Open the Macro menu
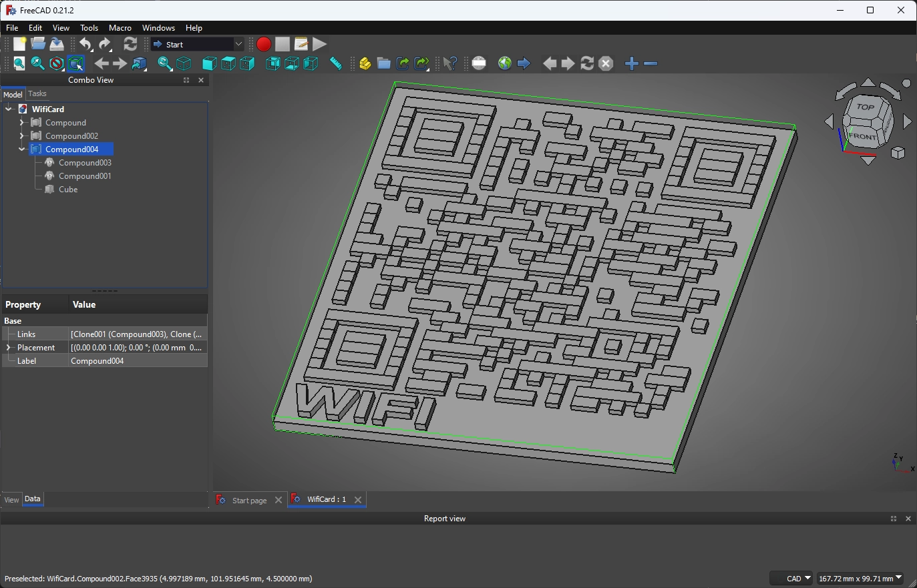917x588 pixels. 120,28
